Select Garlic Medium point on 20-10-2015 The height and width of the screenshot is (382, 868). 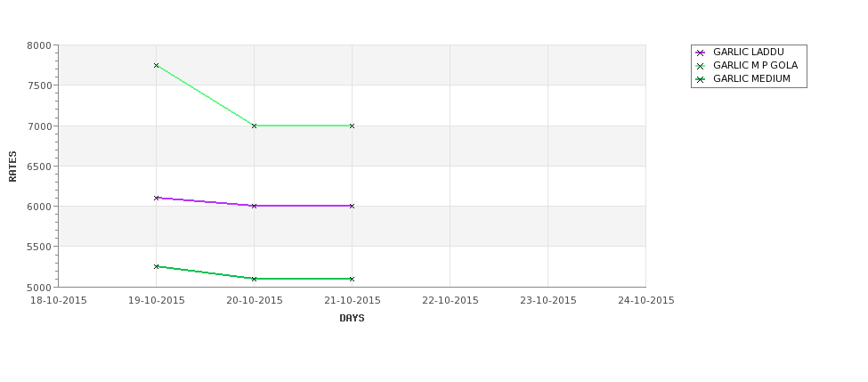(254, 279)
